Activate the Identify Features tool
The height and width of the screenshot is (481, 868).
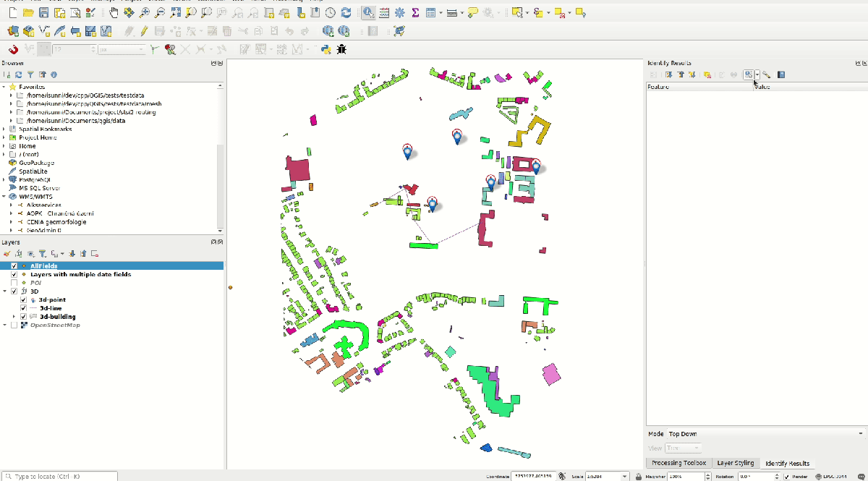(368, 12)
